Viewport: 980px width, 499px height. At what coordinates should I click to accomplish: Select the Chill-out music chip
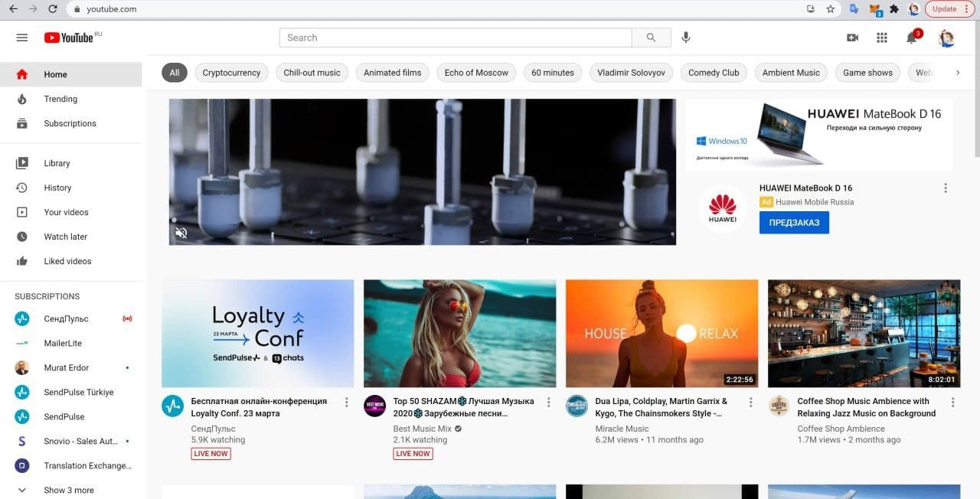[312, 73]
